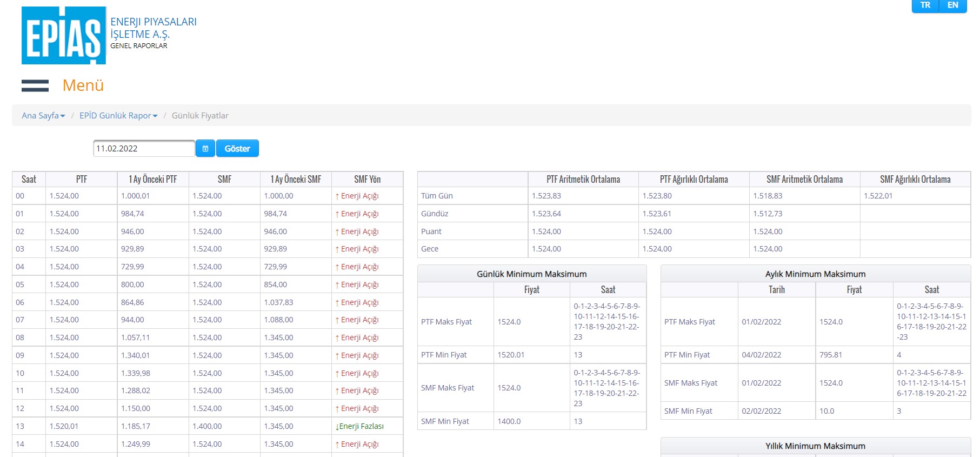Switch language to TR
Viewport: 980px width, 457px height.
(925, 5)
